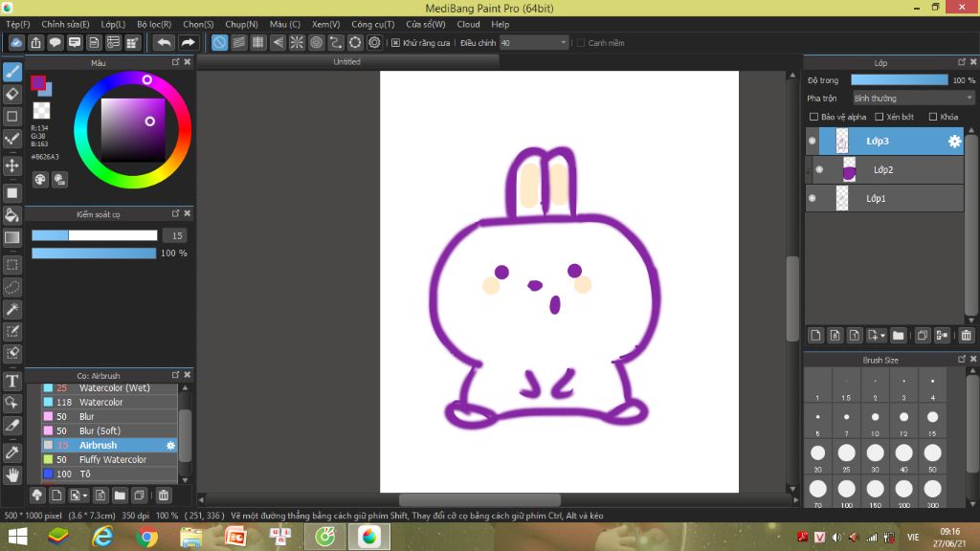Viewport: 980px width, 551px height.
Task: Select the rectangular Selection tool
Action: (12, 265)
